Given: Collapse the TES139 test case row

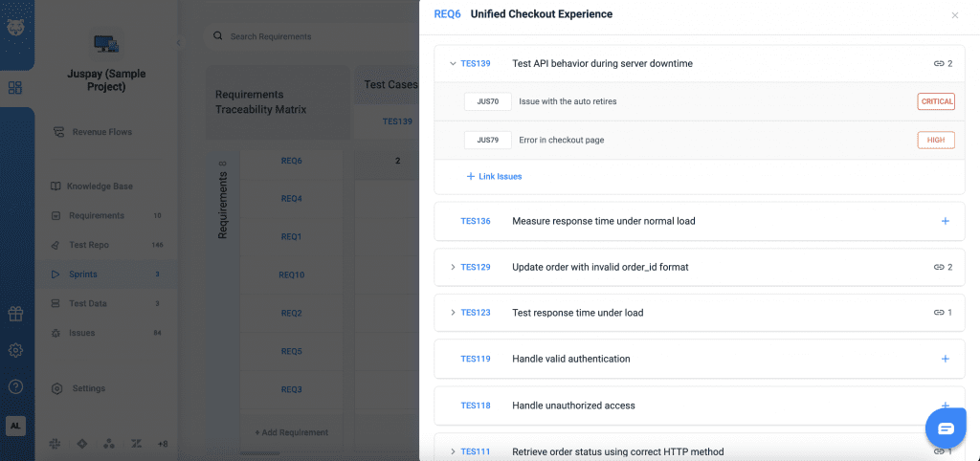Looking at the screenshot, I should pyautogui.click(x=452, y=64).
